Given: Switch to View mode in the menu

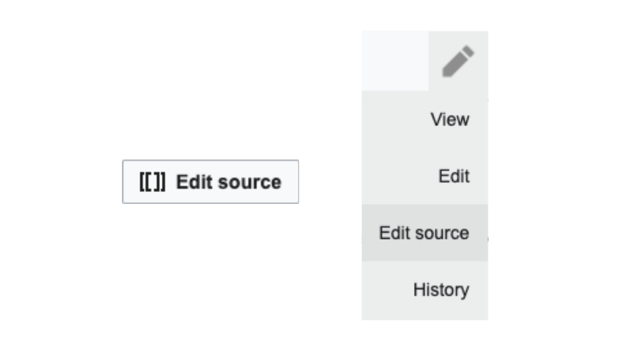Looking at the screenshot, I should (x=450, y=119).
